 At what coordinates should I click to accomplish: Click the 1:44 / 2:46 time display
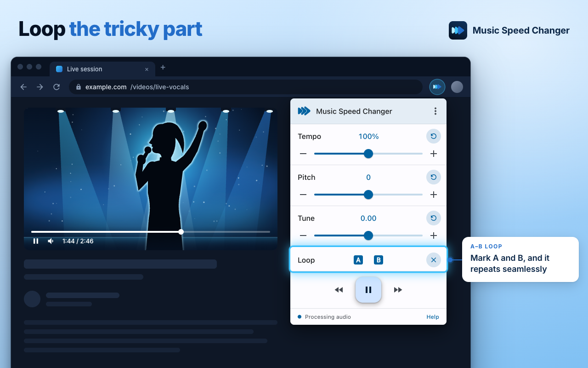pos(78,241)
